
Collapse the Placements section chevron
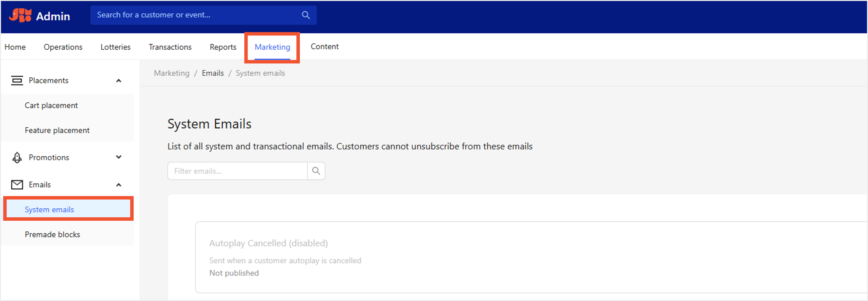click(x=119, y=81)
